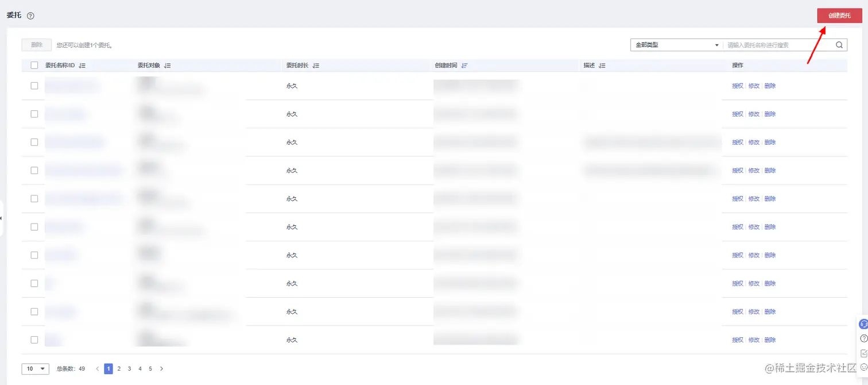Toggle the select-all checkbox in table header

tap(34, 66)
